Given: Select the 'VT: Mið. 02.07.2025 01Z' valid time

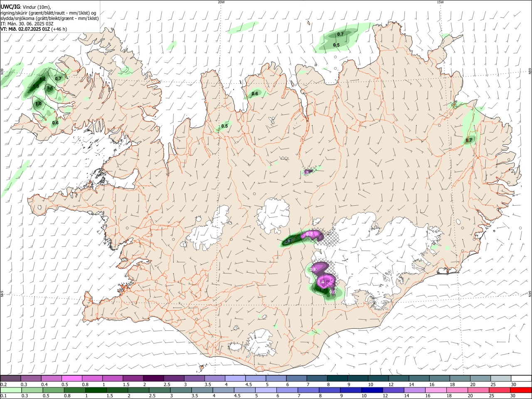Looking at the screenshot, I should click(25, 29).
